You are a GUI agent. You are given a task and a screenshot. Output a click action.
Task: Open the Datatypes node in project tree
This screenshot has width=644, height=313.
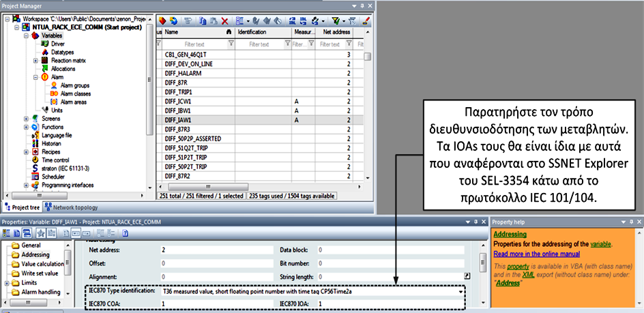(x=63, y=52)
